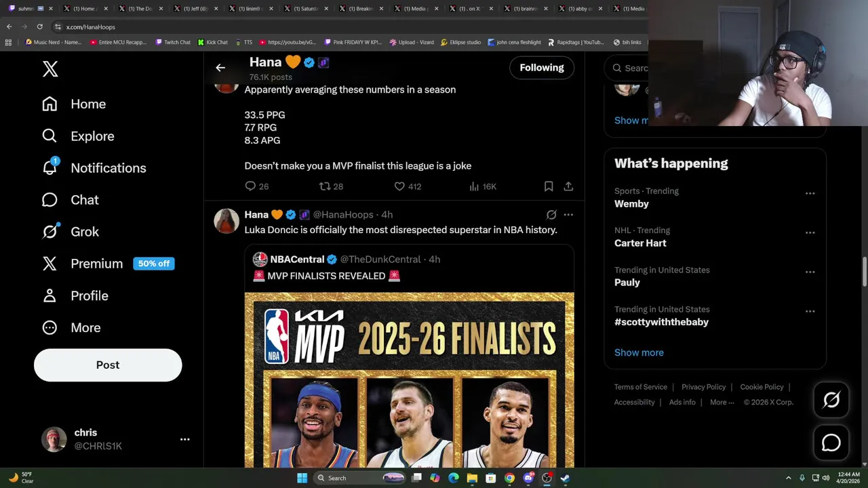The height and width of the screenshot is (488, 868).
Task: Open the @HanaHoops handle link
Action: tap(343, 214)
